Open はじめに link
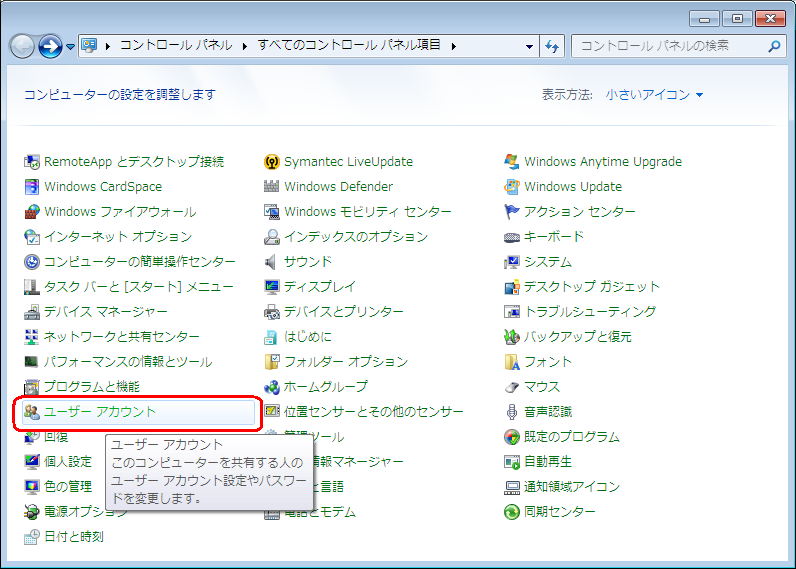 308,337
